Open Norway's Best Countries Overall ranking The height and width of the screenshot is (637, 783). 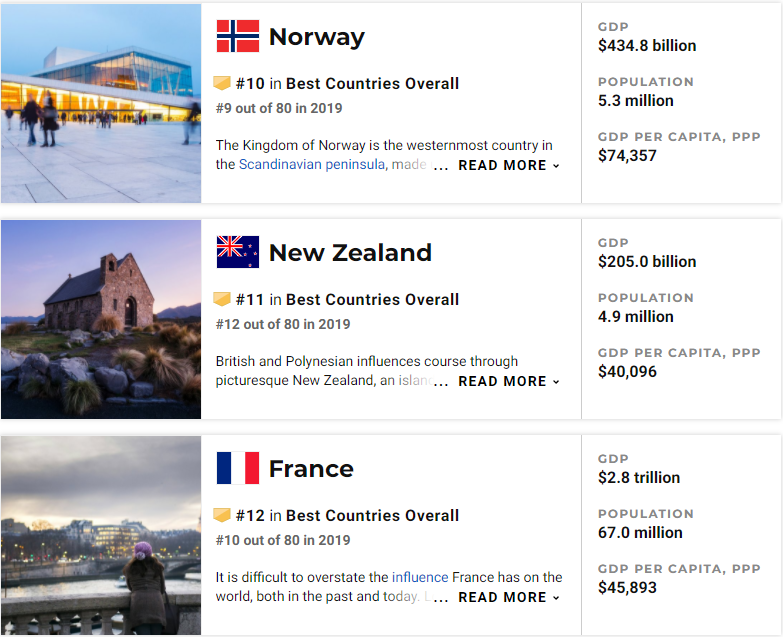(372, 84)
